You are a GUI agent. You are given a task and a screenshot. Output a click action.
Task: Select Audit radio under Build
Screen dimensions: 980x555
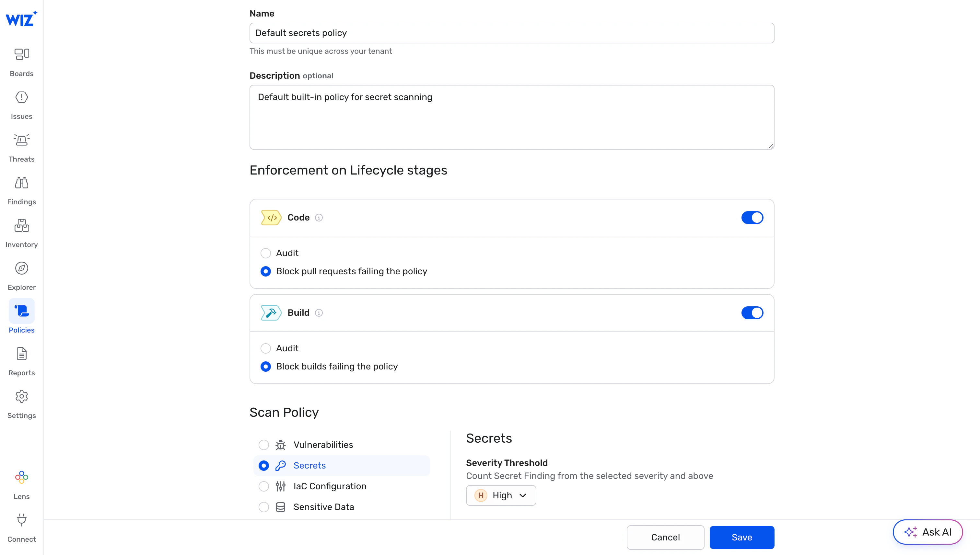265,348
